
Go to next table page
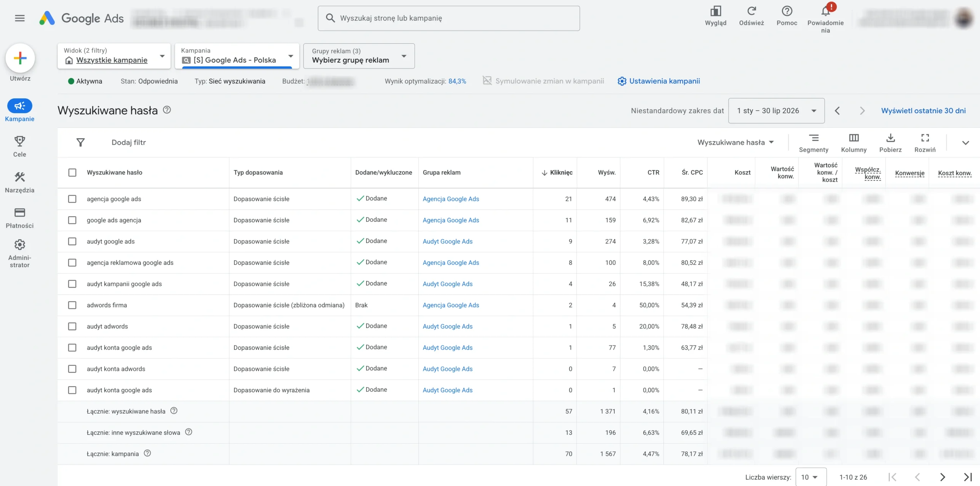point(942,477)
